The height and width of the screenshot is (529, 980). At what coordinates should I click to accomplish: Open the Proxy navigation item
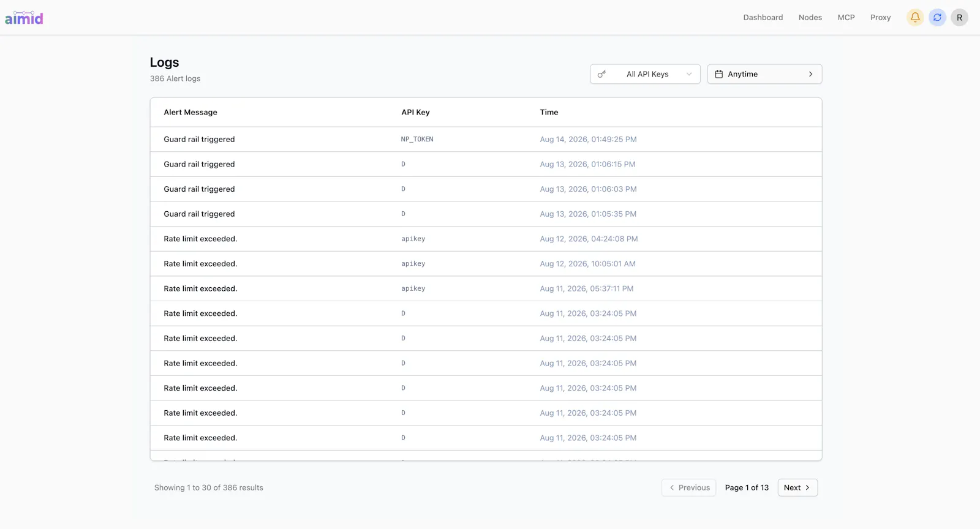(x=880, y=17)
